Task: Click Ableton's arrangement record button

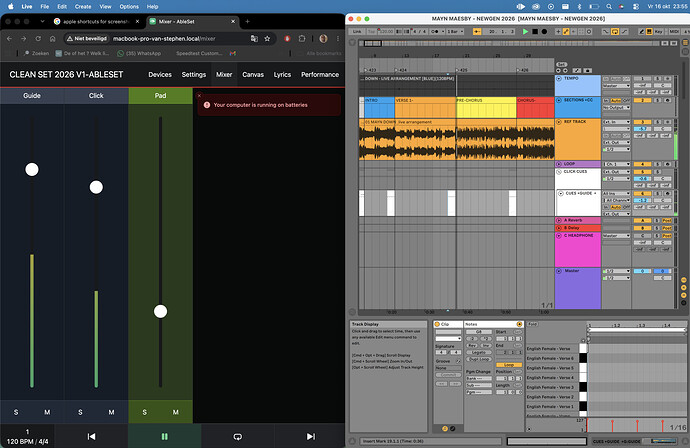Action: 544,32
